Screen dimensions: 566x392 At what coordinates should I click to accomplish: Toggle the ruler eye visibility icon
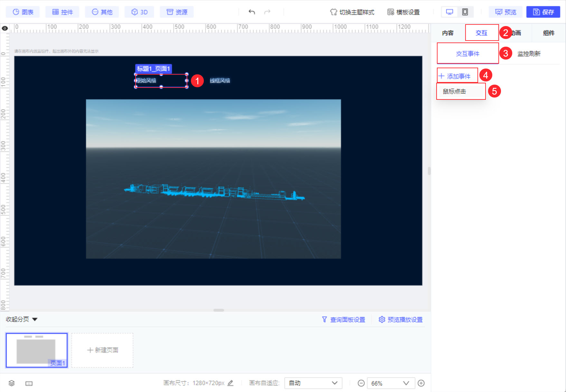tap(5, 28)
